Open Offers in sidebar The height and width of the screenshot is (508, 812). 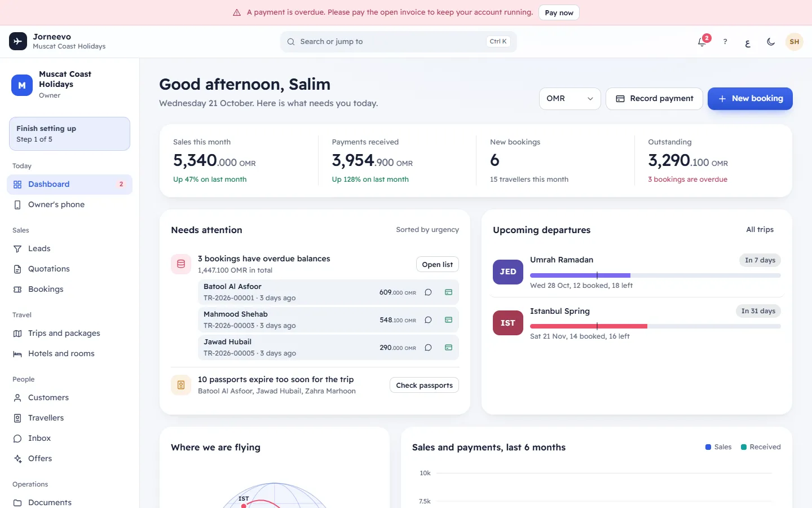[x=70, y=459]
